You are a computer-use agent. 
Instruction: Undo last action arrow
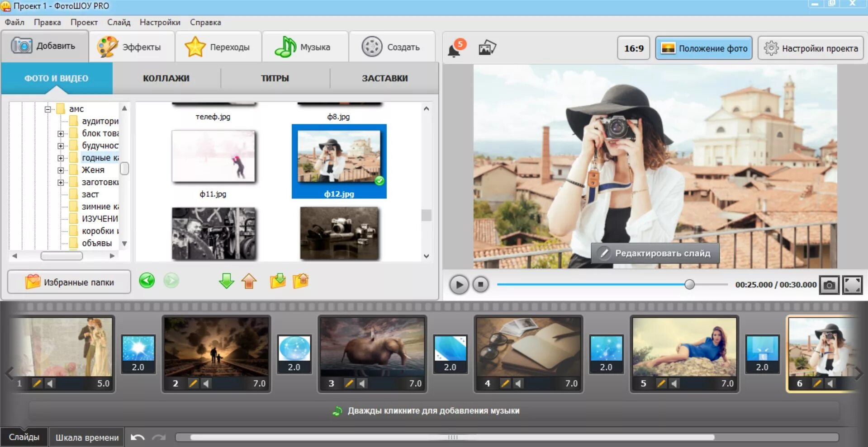(138, 438)
